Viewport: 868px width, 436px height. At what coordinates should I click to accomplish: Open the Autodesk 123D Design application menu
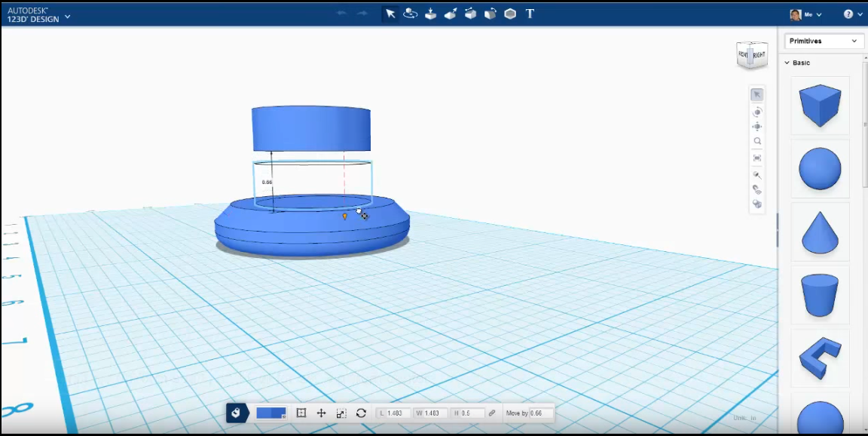click(x=38, y=15)
